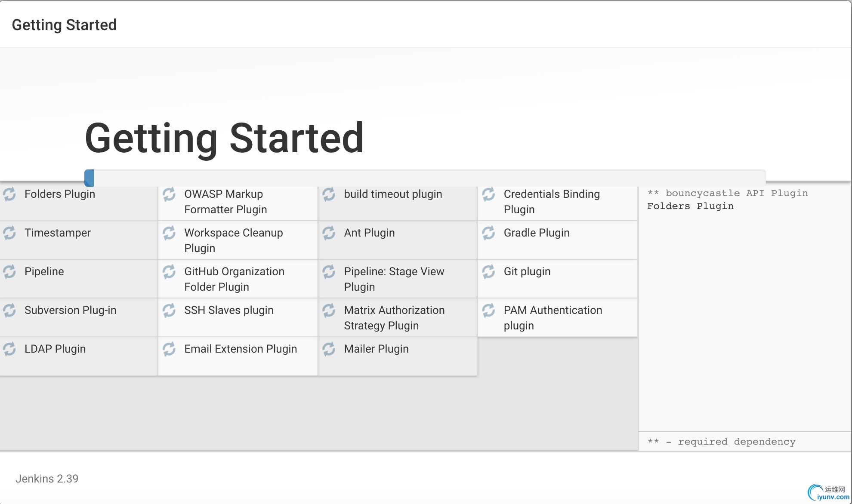The image size is (852, 504).
Task: Click the pending icon beside Pipeline
Action: coord(9,271)
